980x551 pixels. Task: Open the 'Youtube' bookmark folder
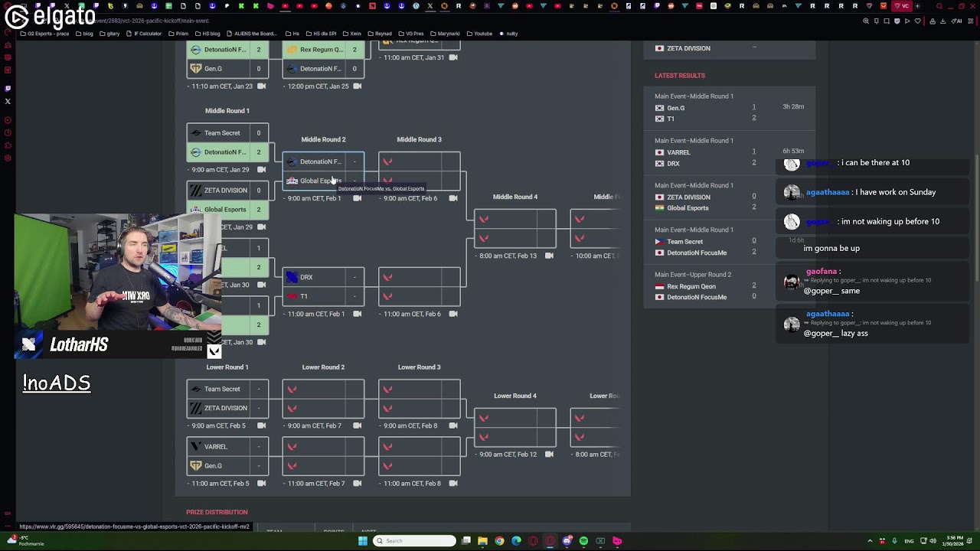479,34
